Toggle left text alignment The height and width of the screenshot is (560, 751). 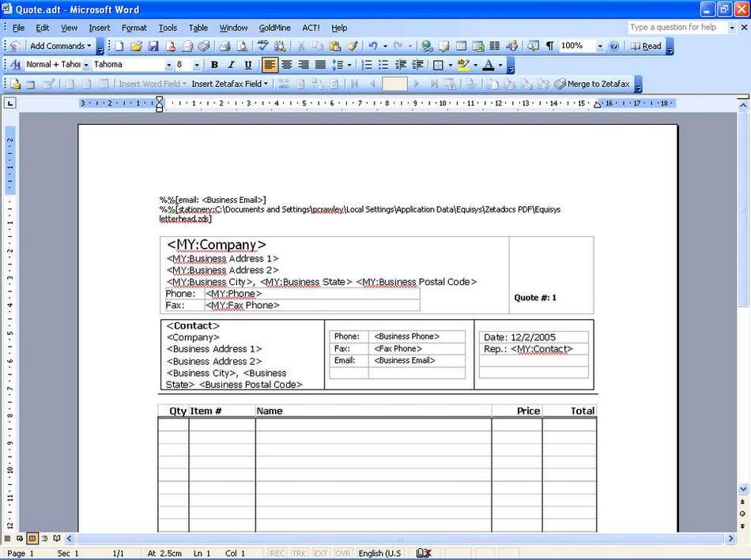pos(270,65)
